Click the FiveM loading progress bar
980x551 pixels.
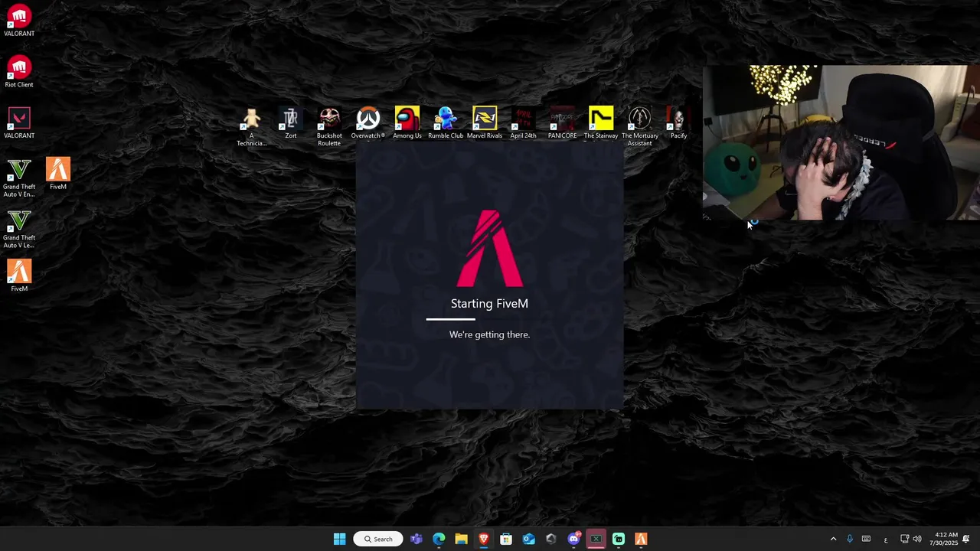(489, 319)
